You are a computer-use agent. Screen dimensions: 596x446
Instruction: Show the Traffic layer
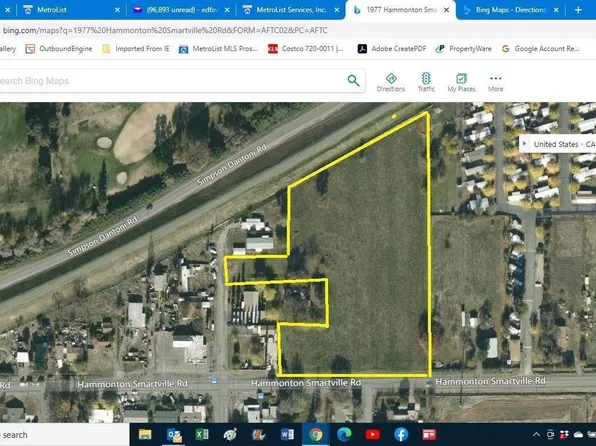[426, 83]
